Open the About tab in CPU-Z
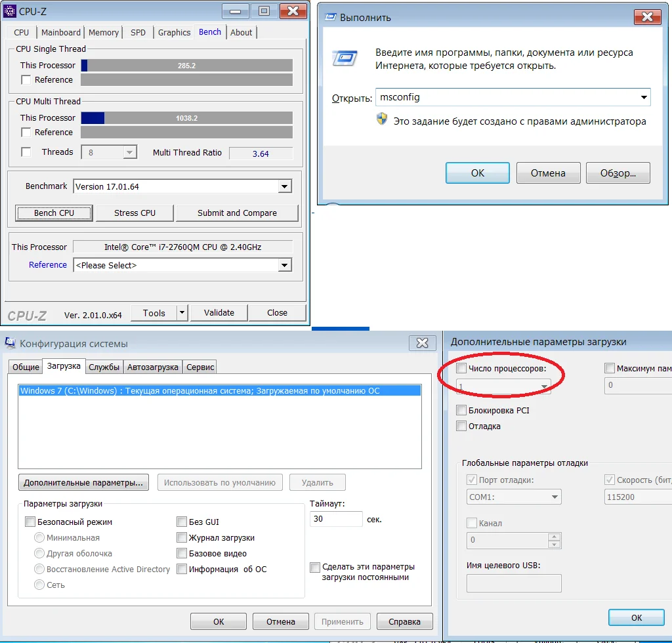The image size is (672, 643). [x=241, y=33]
